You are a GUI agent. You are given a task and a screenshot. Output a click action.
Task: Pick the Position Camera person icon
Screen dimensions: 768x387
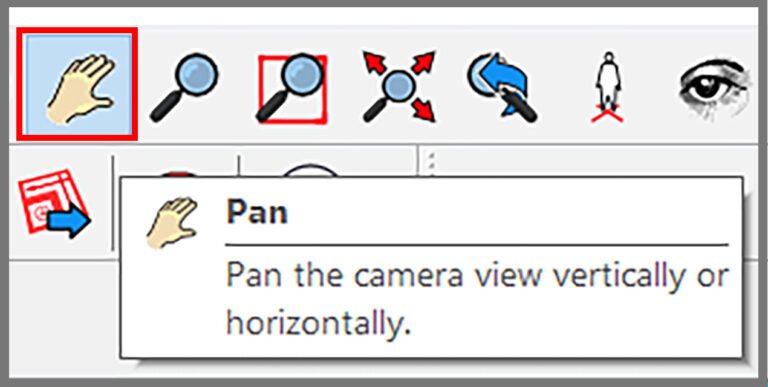[x=607, y=87]
